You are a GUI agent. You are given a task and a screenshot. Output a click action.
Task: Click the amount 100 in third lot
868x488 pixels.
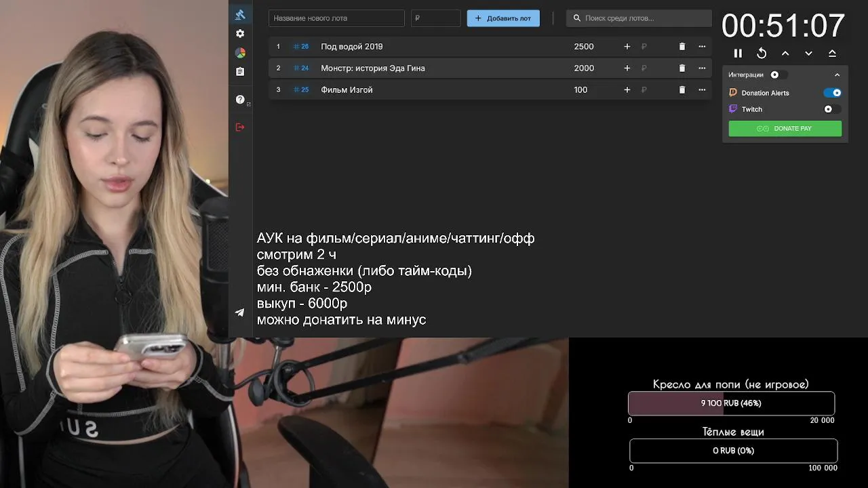tap(580, 90)
